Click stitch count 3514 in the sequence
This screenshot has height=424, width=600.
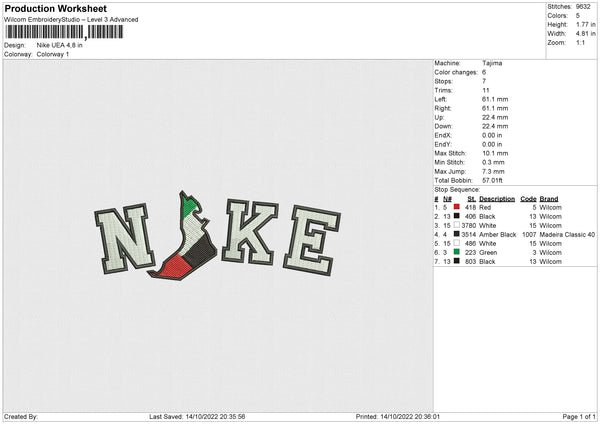coord(468,235)
